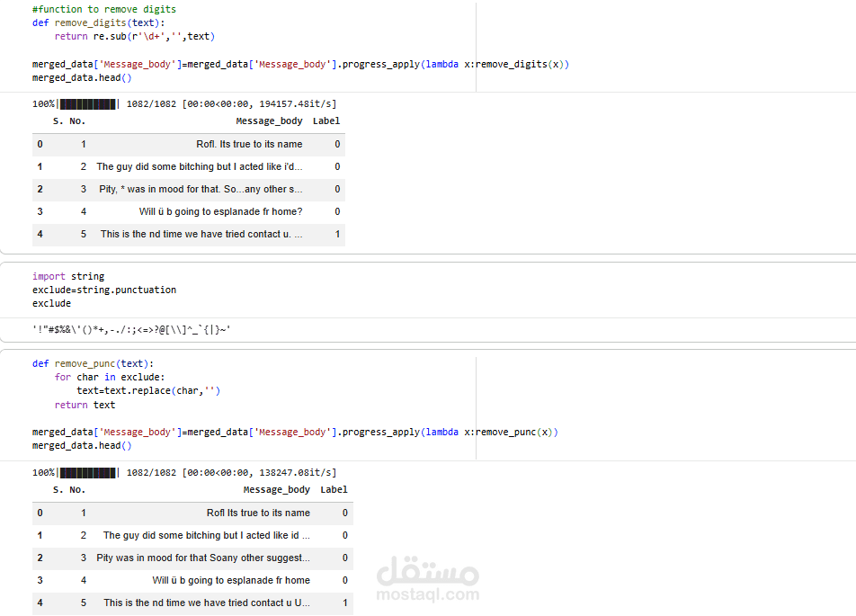Click the progress bar showing 194157.48it/s
The width and height of the screenshot is (856, 616).
(87, 104)
